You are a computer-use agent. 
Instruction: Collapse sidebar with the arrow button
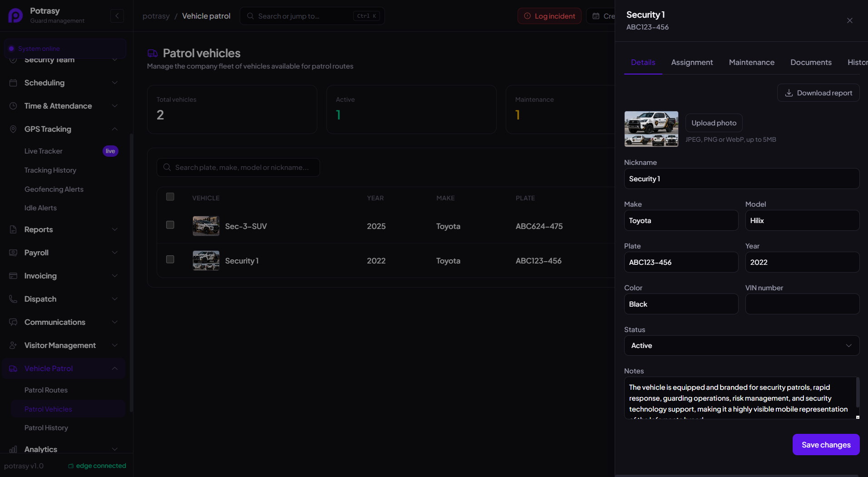click(117, 16)
